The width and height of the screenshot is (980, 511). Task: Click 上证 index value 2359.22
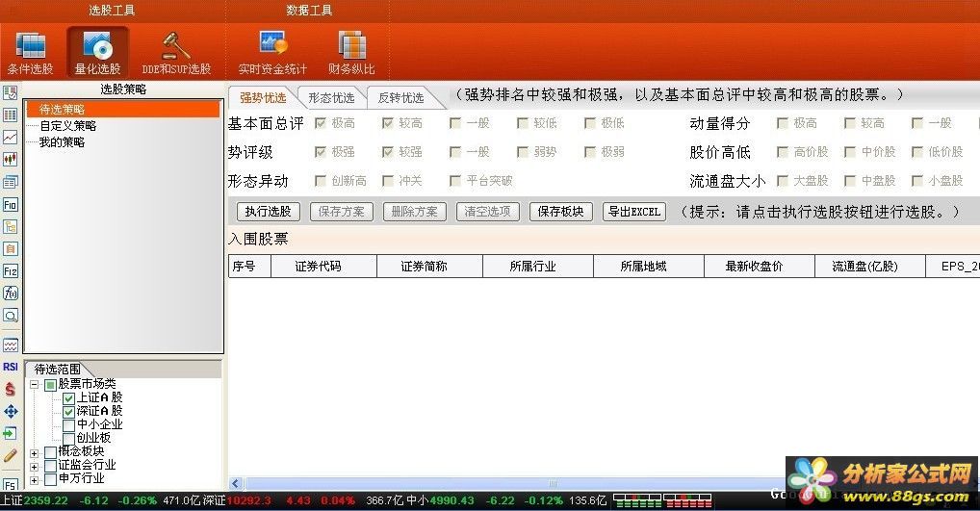tap(45, 500)
